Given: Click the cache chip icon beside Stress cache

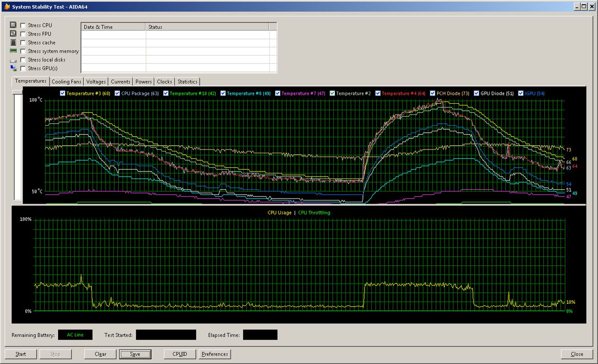Looking at the screenshot, I should point(13,43).
